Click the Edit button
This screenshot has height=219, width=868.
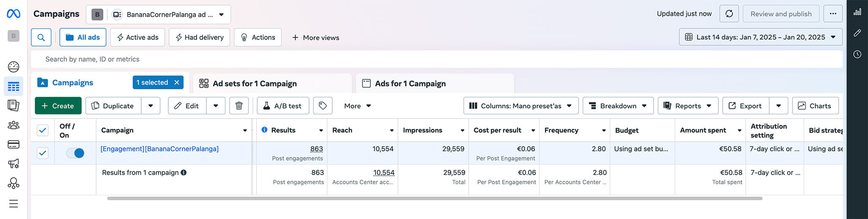click(x=187, y=105)
